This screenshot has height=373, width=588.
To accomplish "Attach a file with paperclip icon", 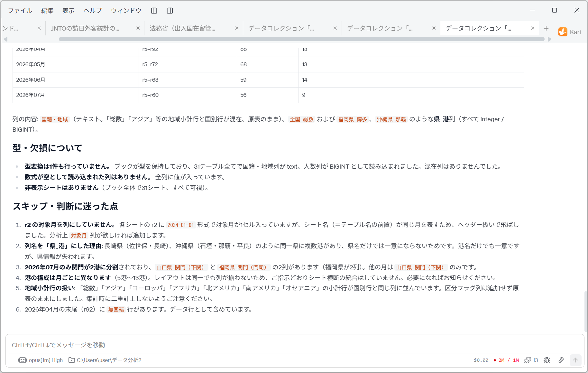I will pyautogui.click(x=561, y=360).
